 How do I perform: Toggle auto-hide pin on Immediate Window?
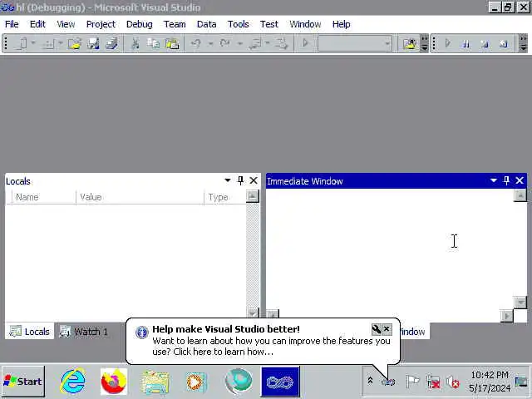pos(506,180)
